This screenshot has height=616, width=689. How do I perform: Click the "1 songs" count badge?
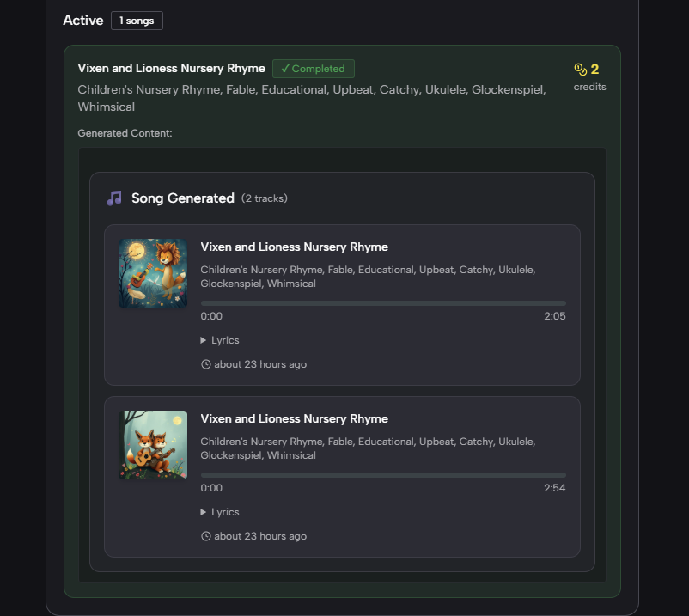[137, 21]
